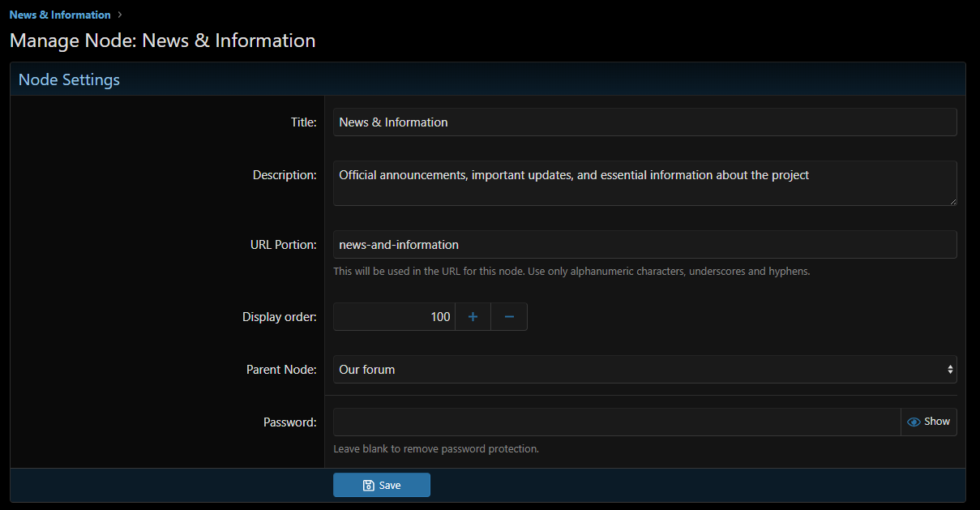This screenshot has height=510, width=980.
Task: Click the breadcrumb chevron arrow icon
Action: pyautogui.click(x=120, y=15)
